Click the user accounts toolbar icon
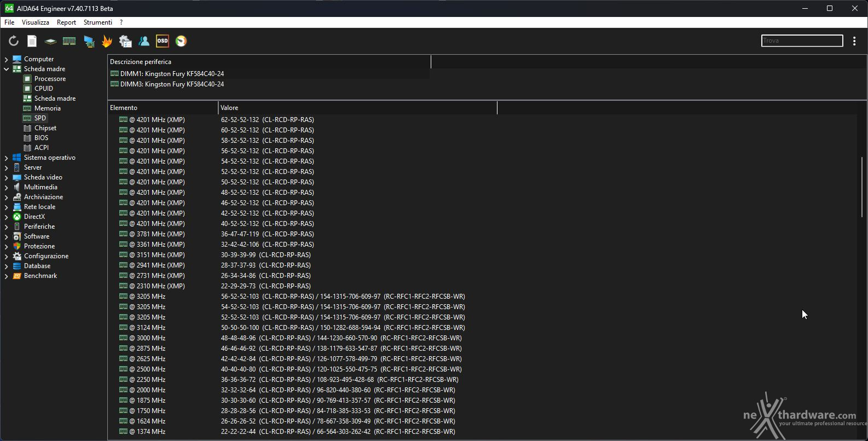The height and width of the screenshot is (441, 868). tap(144, 41)
